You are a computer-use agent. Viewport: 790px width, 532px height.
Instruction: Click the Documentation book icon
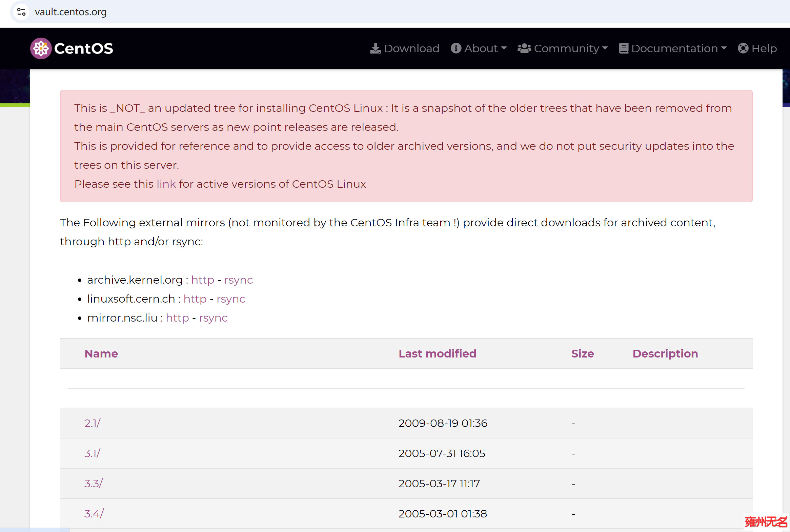point(623,48)
